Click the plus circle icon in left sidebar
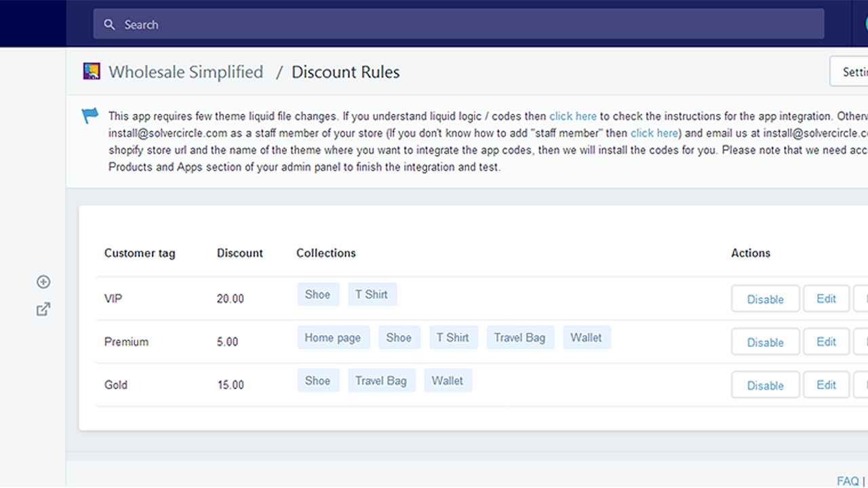Viewport: 868px width, 488px height. (x=43, y=282)
